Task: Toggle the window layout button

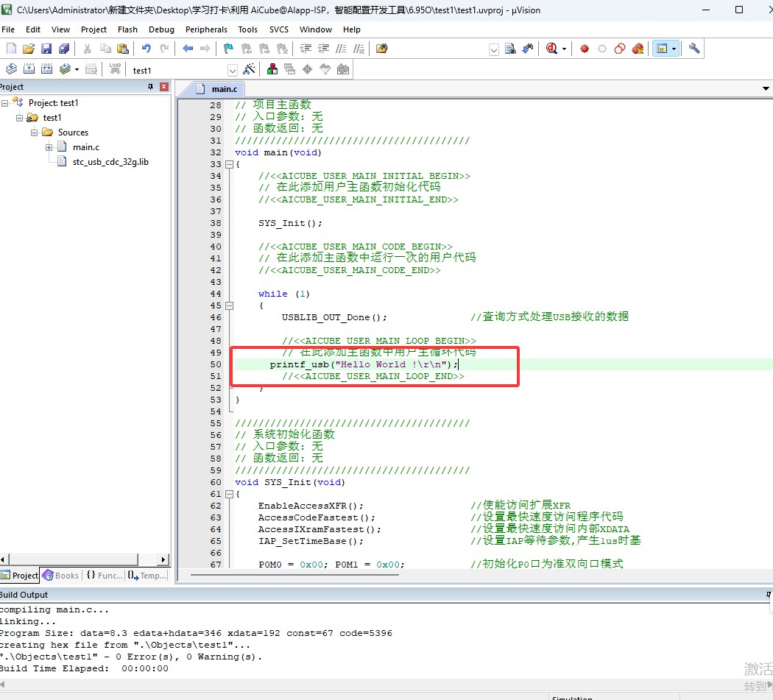Action: click(x=662, y=49)
